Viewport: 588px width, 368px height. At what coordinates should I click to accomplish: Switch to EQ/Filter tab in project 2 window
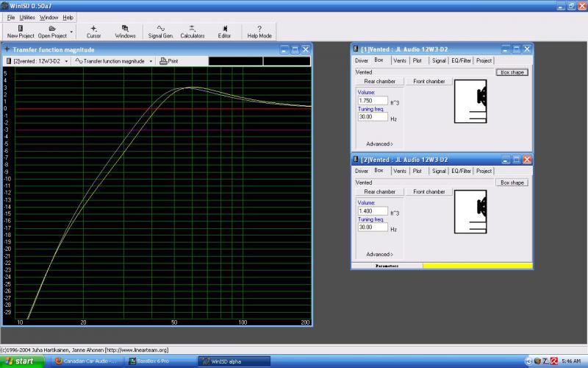coord(461,171)
